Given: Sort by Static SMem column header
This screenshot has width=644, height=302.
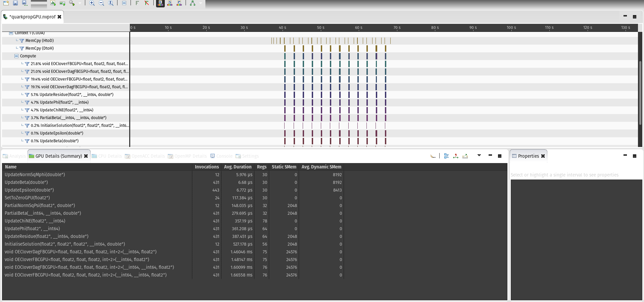Looking at the screenshot, I should click(284, 167).
